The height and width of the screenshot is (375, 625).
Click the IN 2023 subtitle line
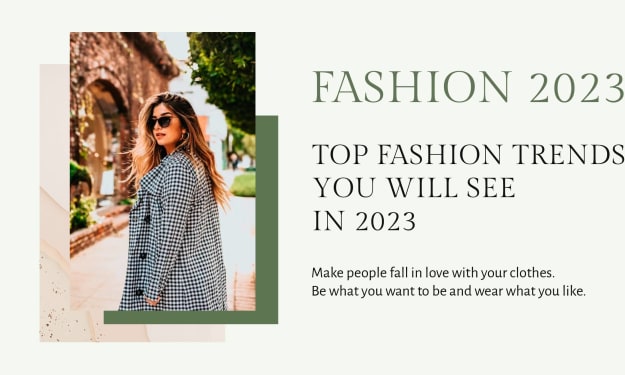pos(365,221)
